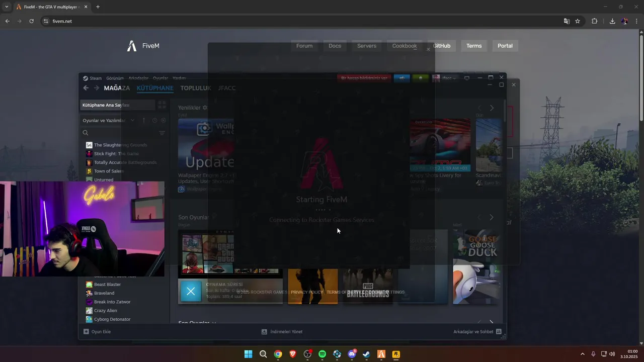This screenshot has height=362, width=644.
Task: Reload the fivem.net page
Action: pos(31,21)
